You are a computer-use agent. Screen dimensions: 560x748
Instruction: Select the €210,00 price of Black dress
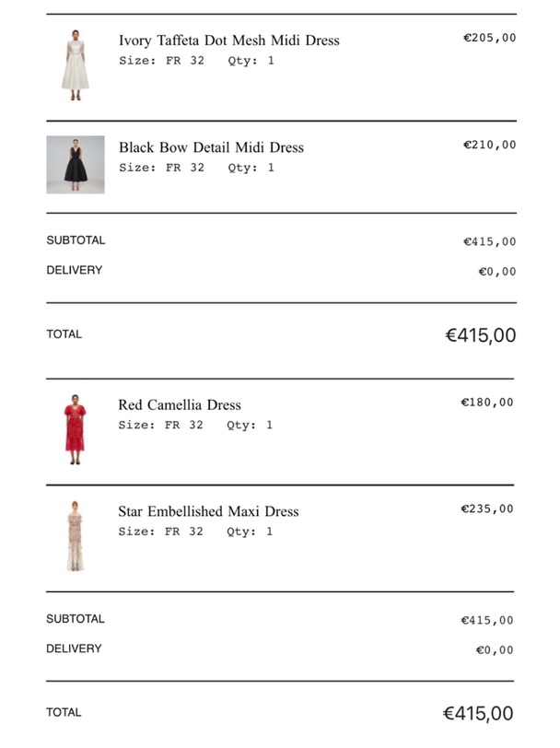489,145
